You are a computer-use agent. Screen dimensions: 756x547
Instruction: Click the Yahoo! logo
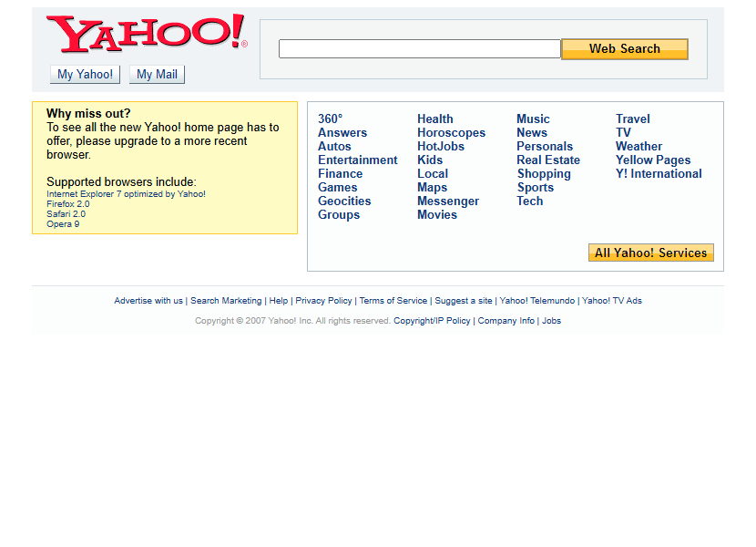(147, 33)
